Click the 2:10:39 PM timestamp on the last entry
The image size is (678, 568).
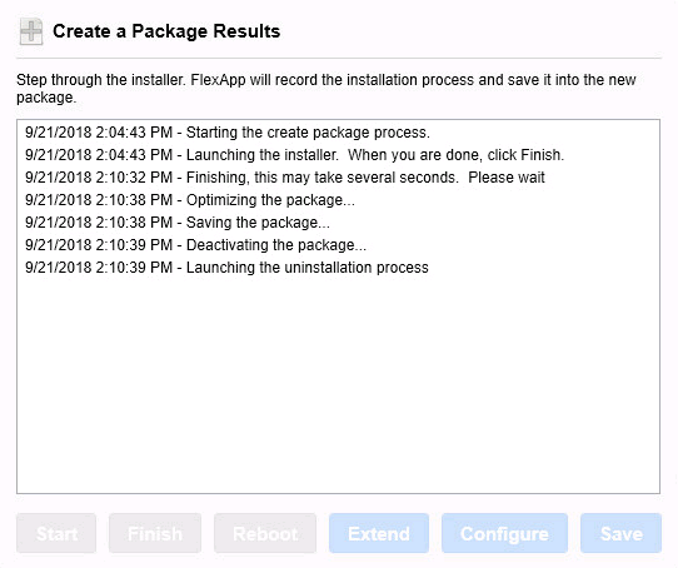point(134,267)
